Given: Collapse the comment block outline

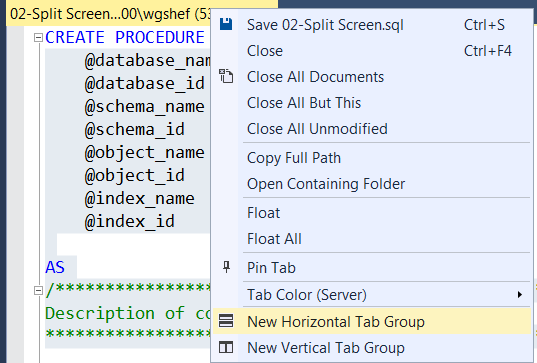Looking at the screenshot, I should (x=38, y=291).
